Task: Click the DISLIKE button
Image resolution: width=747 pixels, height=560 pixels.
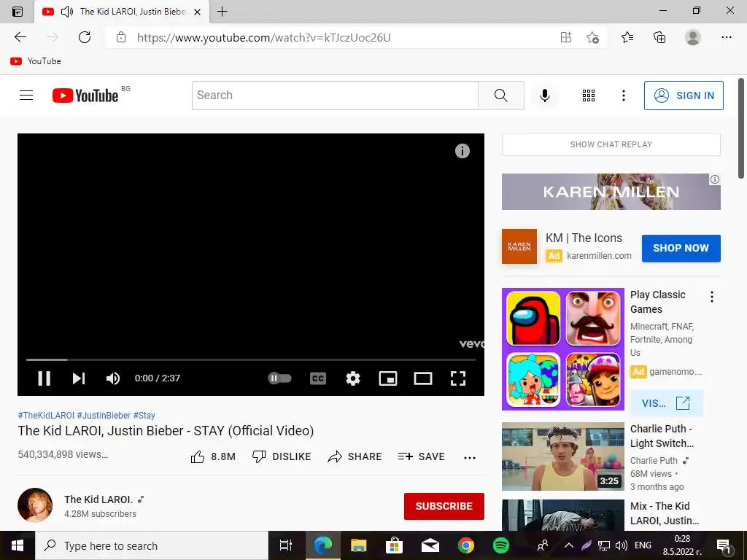Action: [281, 456]
